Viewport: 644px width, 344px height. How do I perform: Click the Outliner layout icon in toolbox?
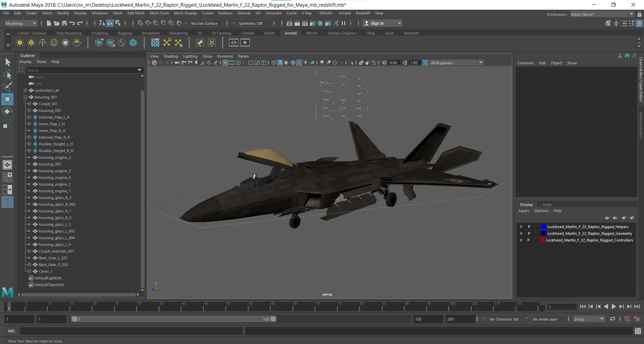(7, 202)
